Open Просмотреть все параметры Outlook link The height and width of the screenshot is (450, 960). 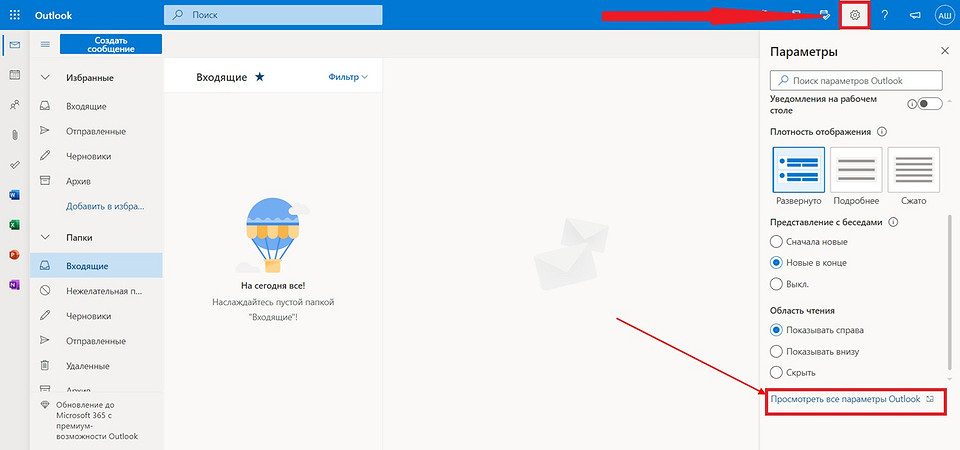coord(845,399)
